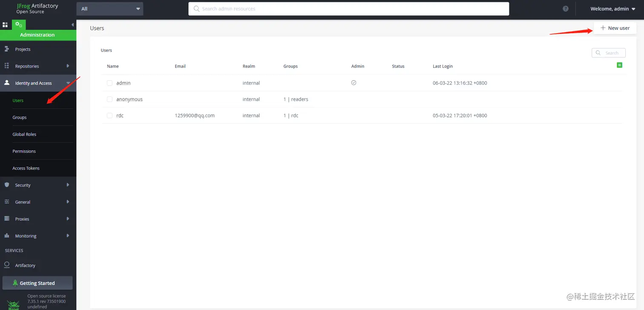
Task: Click the General settings sliders icon
Action: click(7, 202)
